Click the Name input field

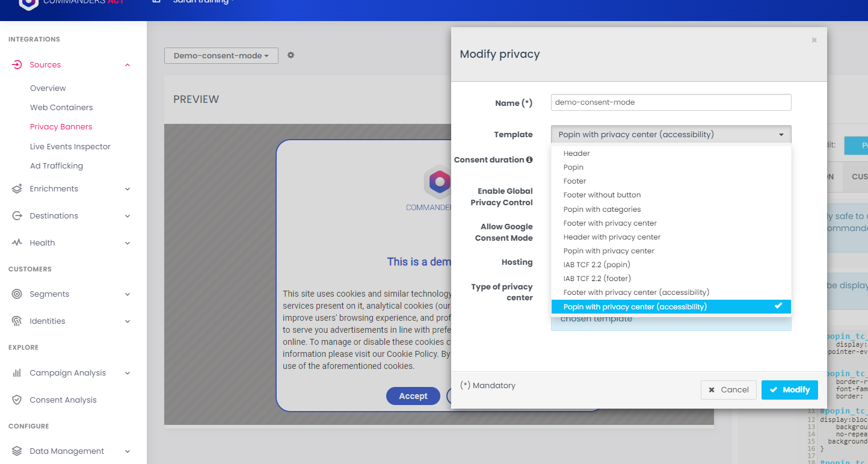pos(671,102)
